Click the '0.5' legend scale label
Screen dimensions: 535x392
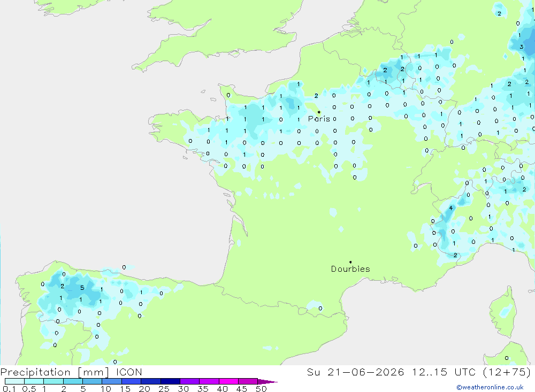29,389
